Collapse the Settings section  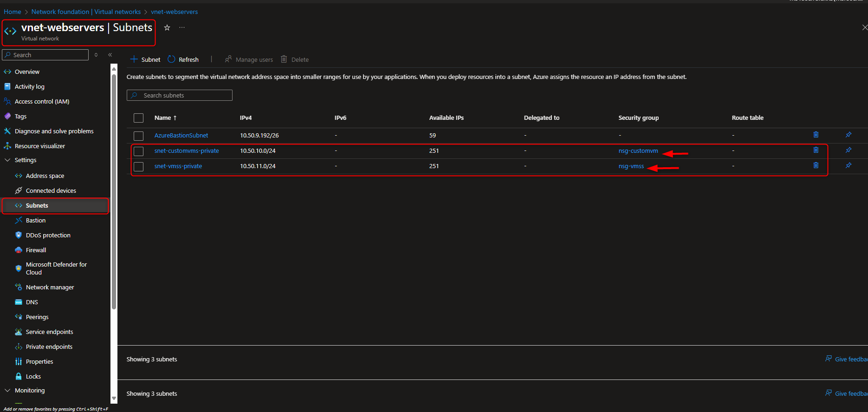point(7,160)
